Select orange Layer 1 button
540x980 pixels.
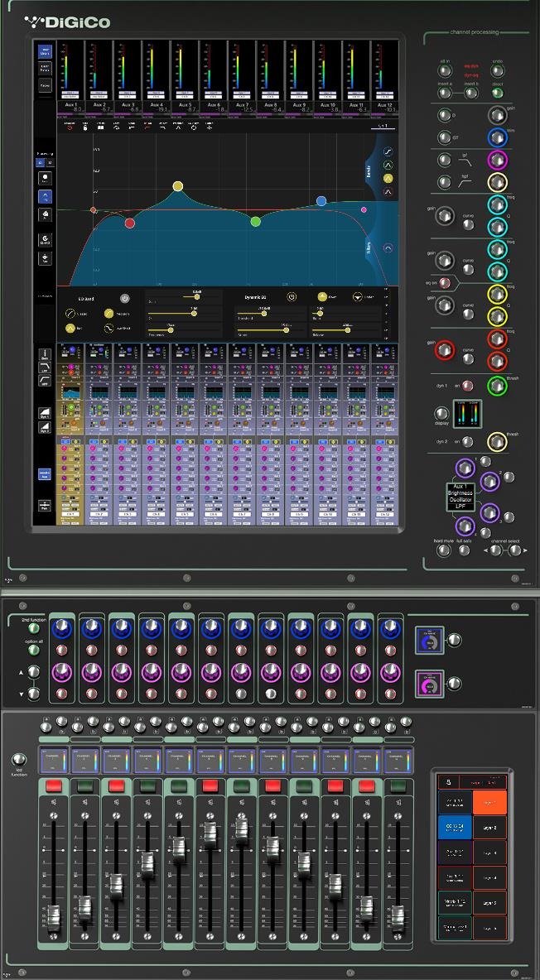(x=490, y=802)
